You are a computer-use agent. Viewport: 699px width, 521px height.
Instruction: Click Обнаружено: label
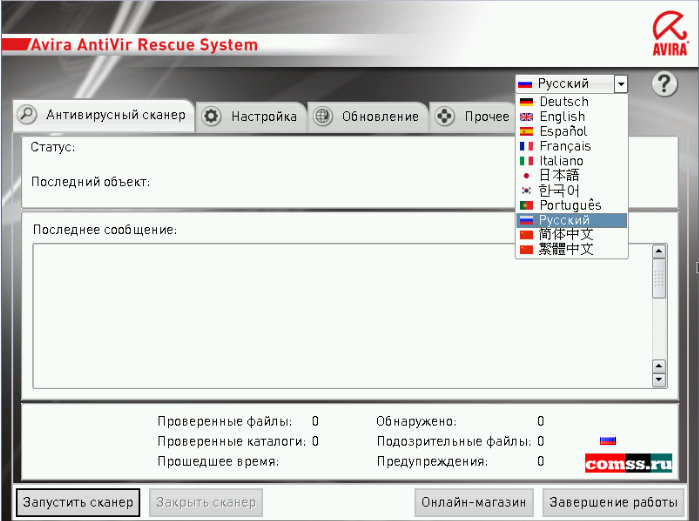click(x=416, y=421)
